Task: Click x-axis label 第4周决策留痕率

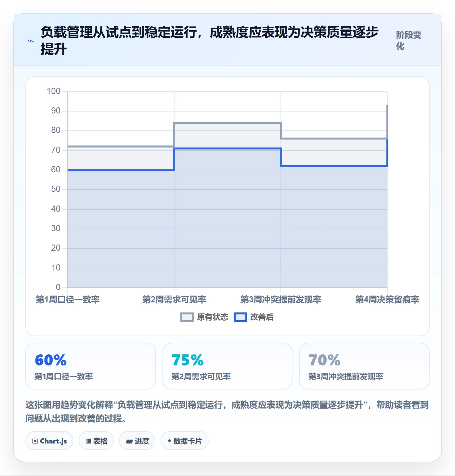Action: tap(387, 299)
